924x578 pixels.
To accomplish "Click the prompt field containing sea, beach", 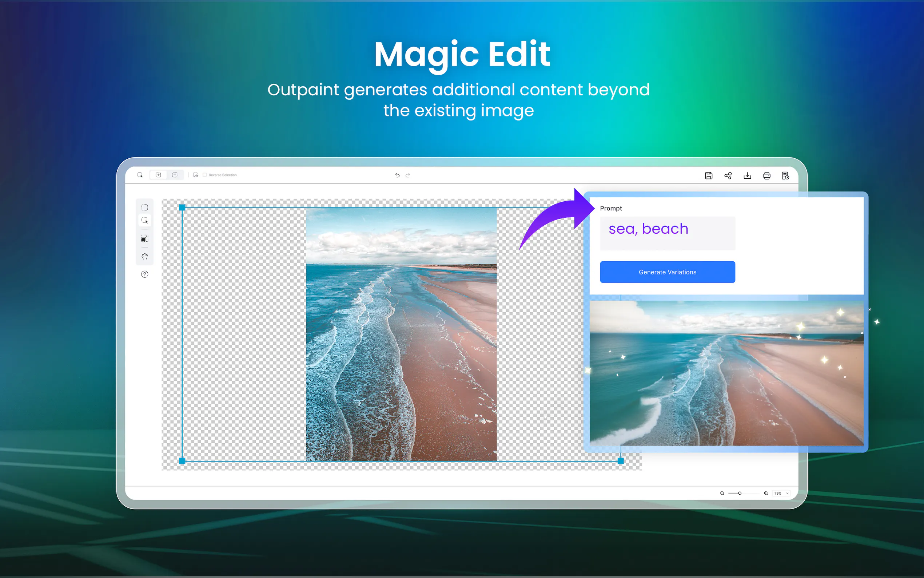I will [667, 233].
